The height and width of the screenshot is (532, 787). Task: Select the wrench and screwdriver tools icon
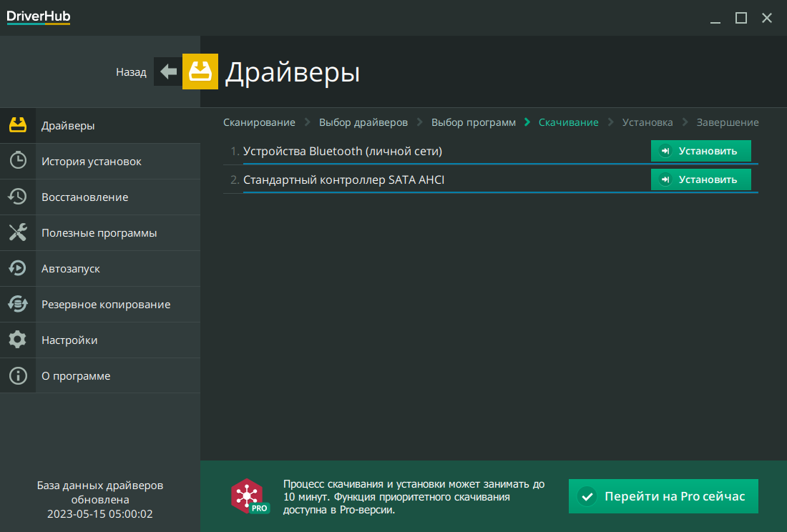[18, 232]
